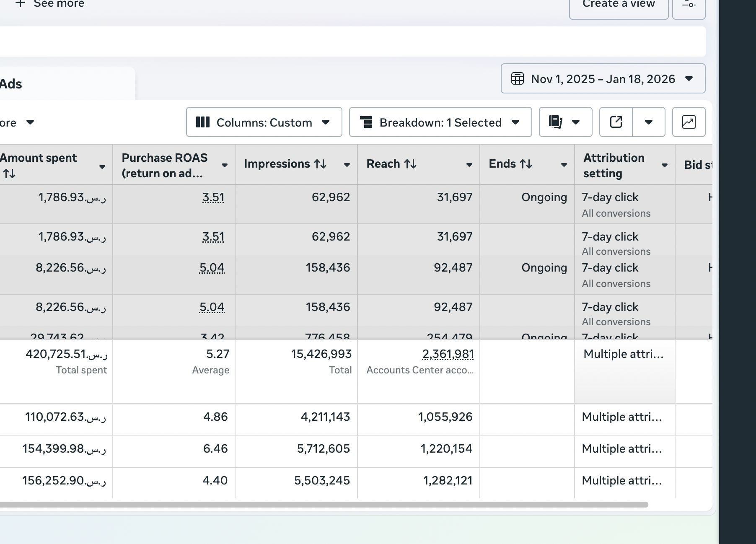Screen dimensions: 756x544
Task: Click ROAS value 4.40
Action: click(215, 481)
